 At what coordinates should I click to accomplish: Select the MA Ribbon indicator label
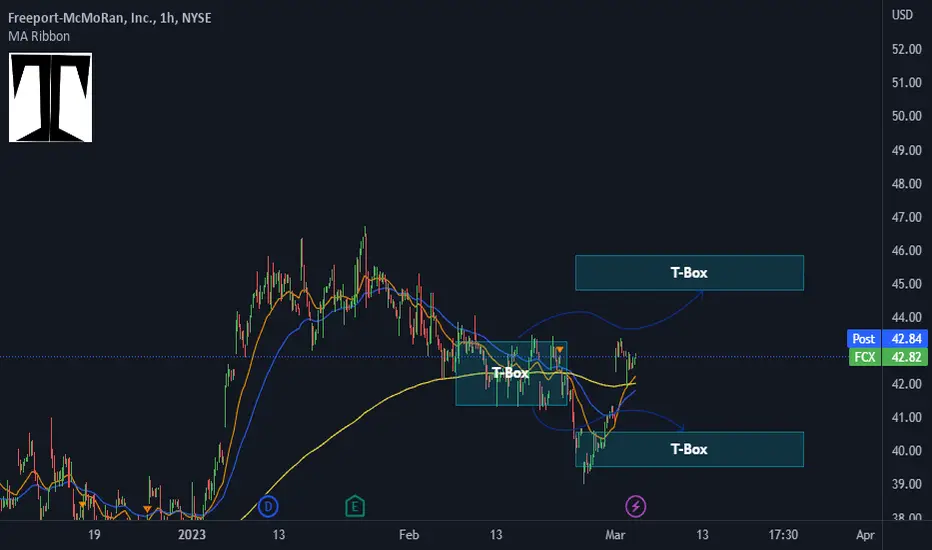39,36
